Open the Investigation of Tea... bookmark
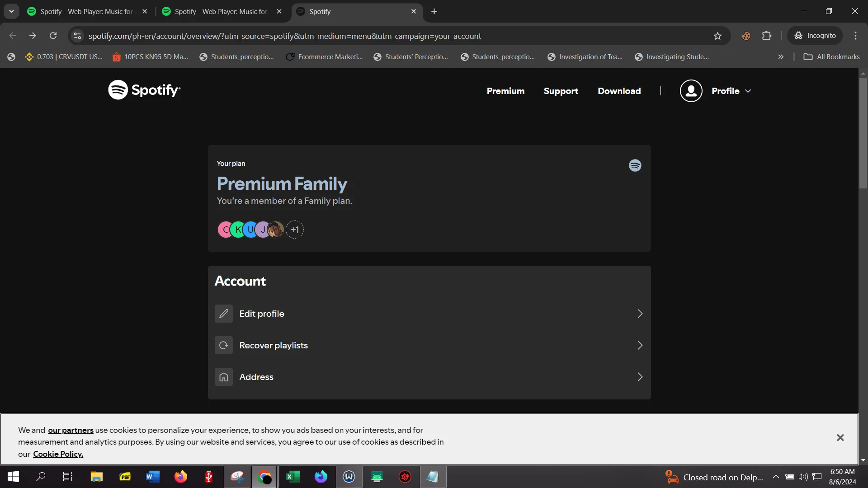868x488 pixels. (x=585, y=57)
